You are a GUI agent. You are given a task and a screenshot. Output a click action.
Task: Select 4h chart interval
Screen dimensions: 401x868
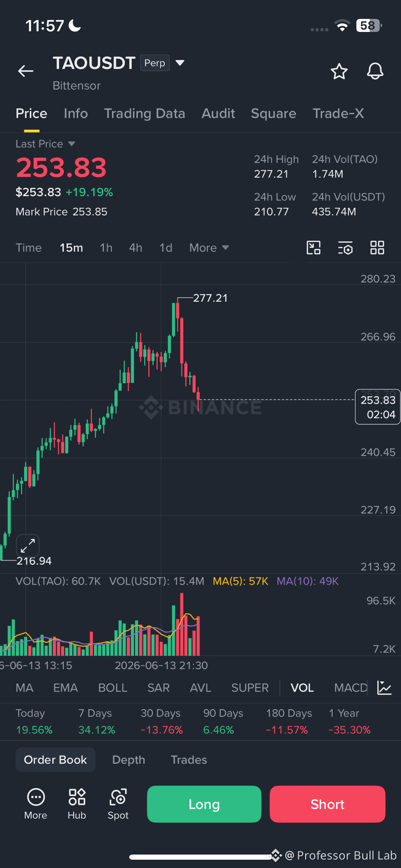point(136,248)
